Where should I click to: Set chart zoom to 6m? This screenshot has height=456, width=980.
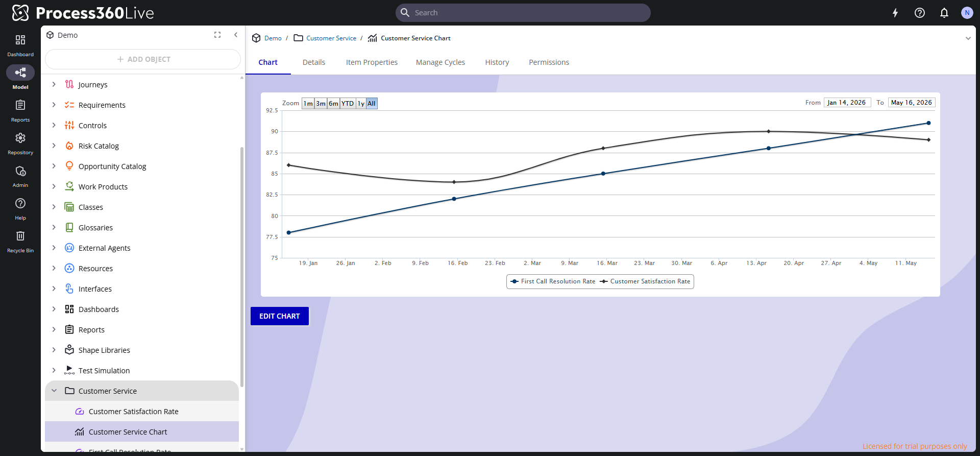coord(333,103)
